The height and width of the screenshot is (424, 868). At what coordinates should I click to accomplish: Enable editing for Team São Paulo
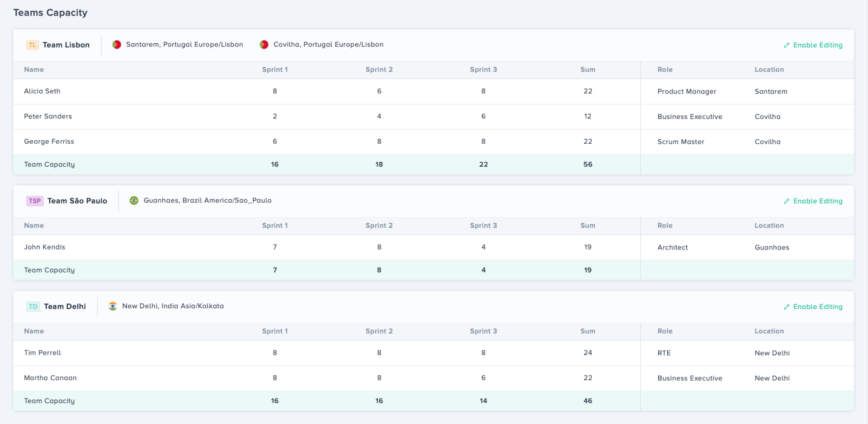[x=817, y=201]
